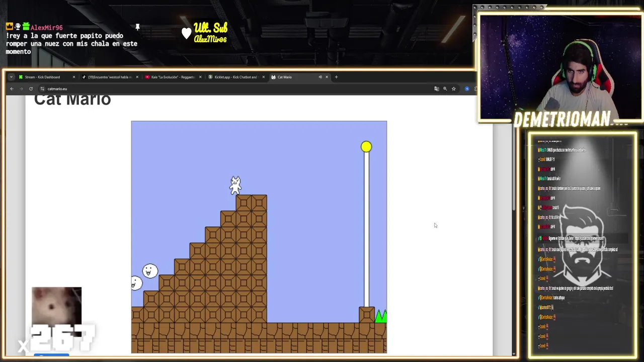Close the Stream - Kick Dashboard tab
The width and height of the screenshot is (644, 362).
click(73, 77)
